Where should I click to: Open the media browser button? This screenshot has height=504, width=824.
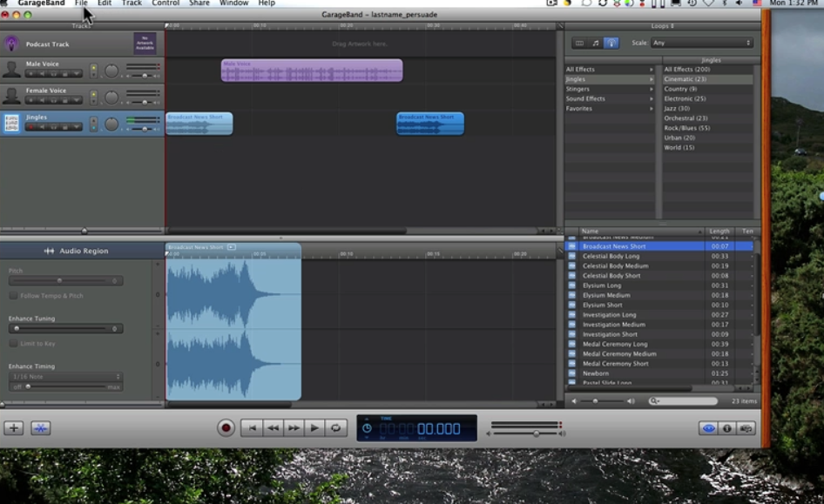746,428
